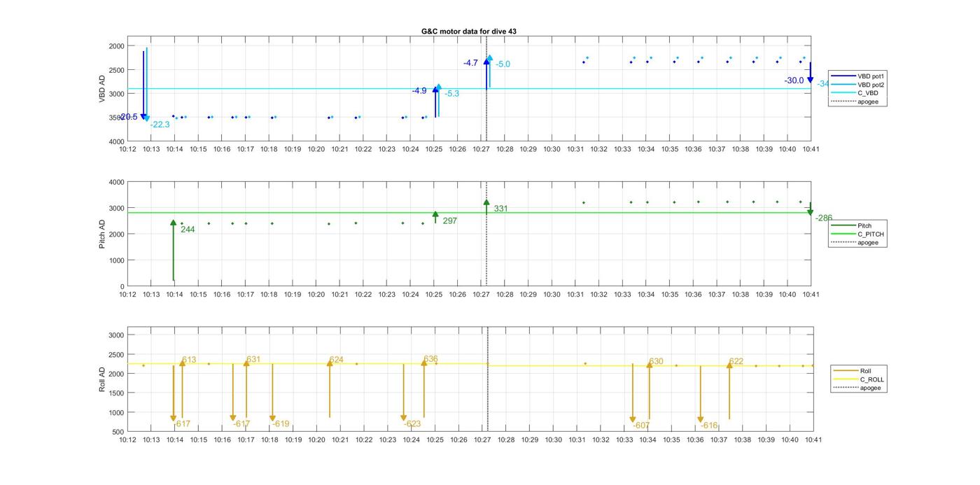
Task: Click the -5.0 VBD data label
Action: (503, 64)
